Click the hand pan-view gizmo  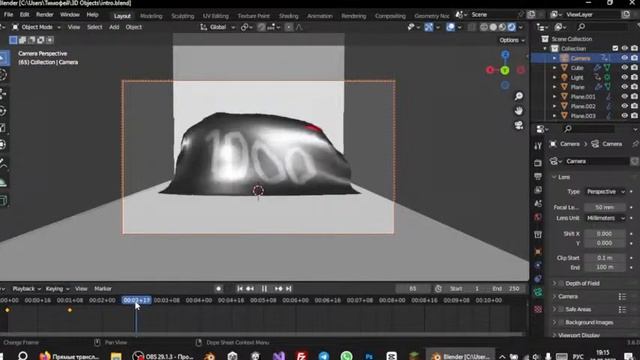[x=519, y=111]
